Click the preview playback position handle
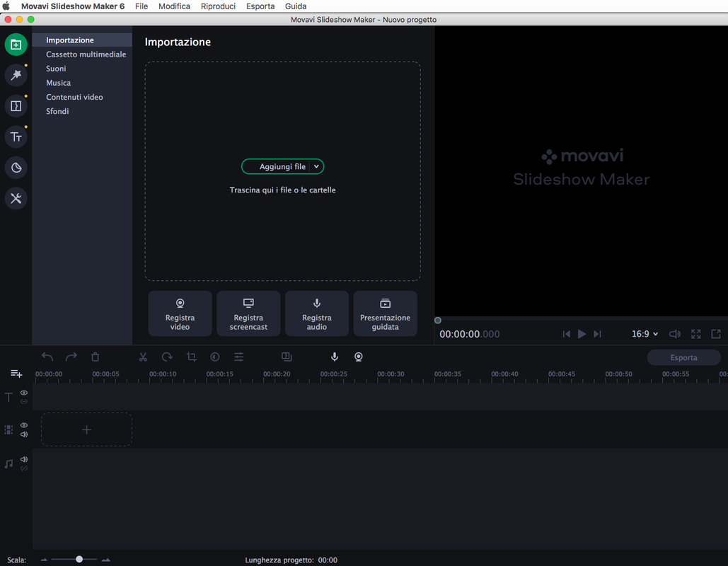 coord(438,320)
